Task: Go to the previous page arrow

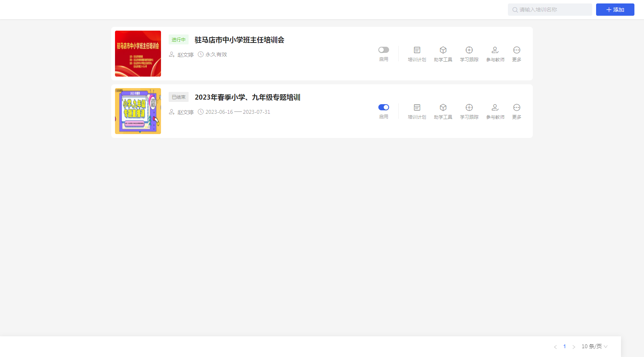Action: coord(555,347)
